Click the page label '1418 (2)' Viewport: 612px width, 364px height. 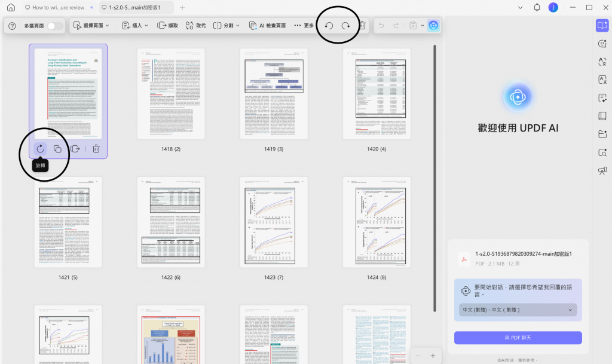point(171,149)
